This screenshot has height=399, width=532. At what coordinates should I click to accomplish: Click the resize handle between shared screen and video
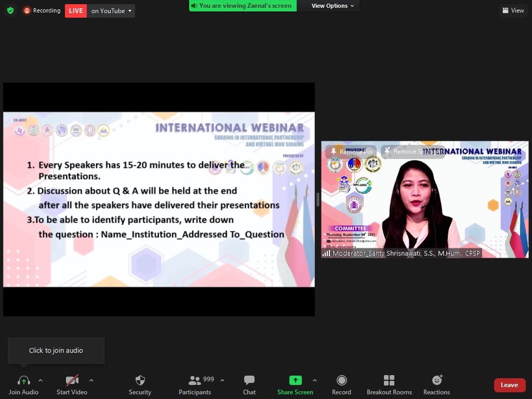click(x=318, y=199)
